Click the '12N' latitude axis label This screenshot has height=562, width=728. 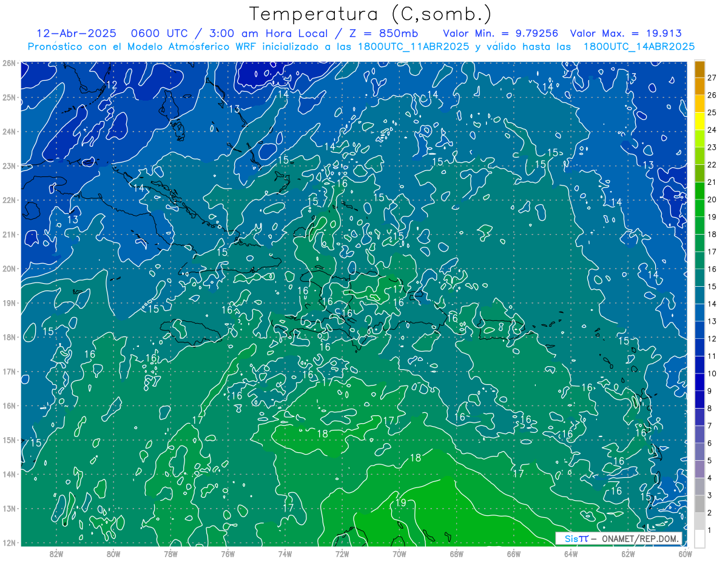pos(8,543)
